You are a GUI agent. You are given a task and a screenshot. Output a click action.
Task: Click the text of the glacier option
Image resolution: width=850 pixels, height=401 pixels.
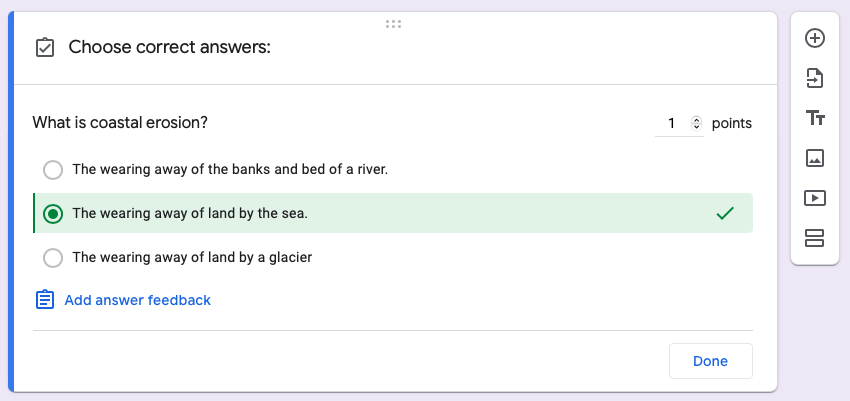point(192,257)
